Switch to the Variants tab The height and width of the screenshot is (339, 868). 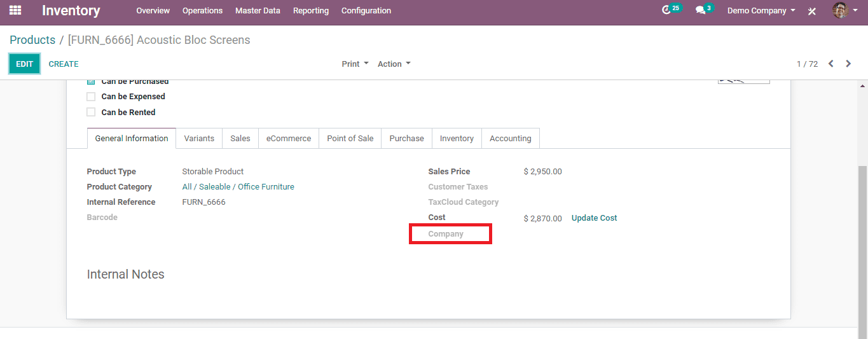(199, 138)
